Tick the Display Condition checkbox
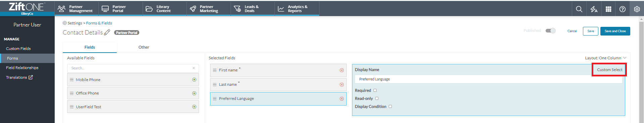Viewport: 644px width, 123px height. tap(390, 106)
